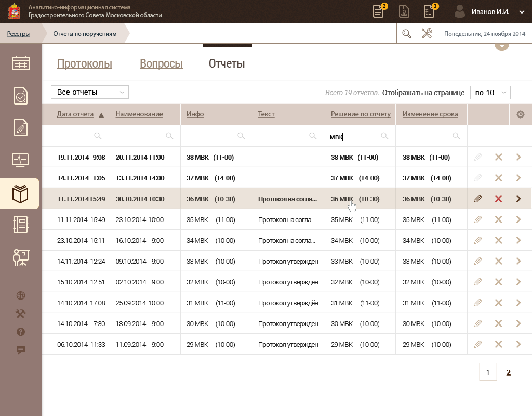Open the Все отчеты filter dropdown
532x416 pixels.
click(90, 92)
